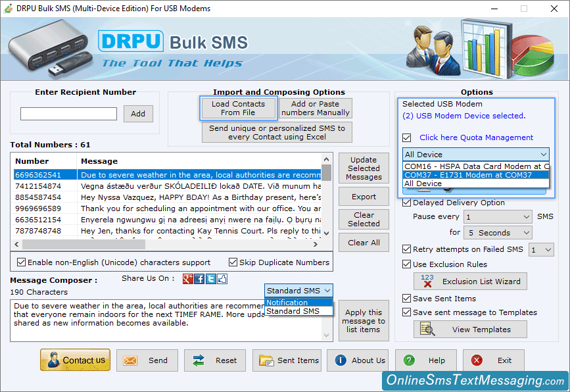570x392 pixels.
Task: Click the message list scroll-right arrow
Action: coord(315,245)
